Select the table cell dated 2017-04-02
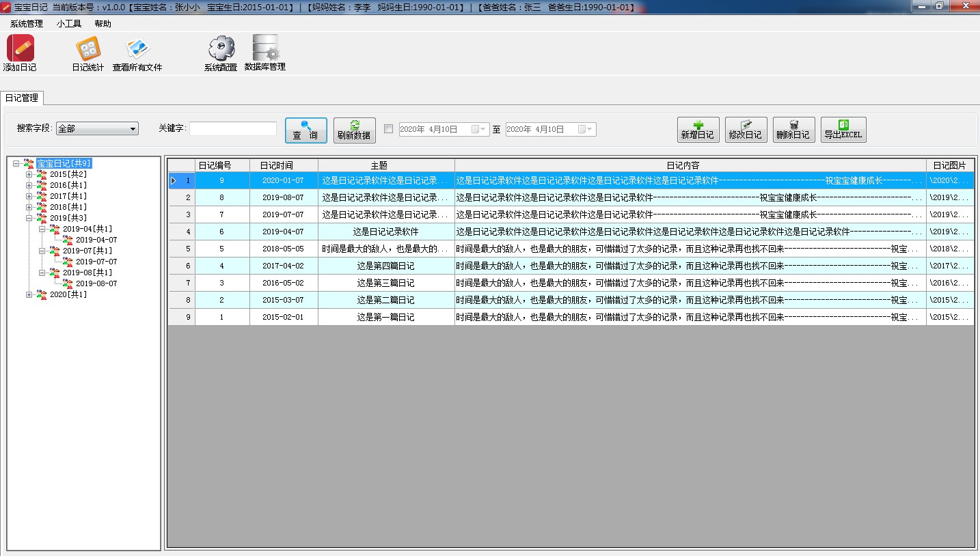Screen dimensions: 980x556 click(x=284, y=266)
